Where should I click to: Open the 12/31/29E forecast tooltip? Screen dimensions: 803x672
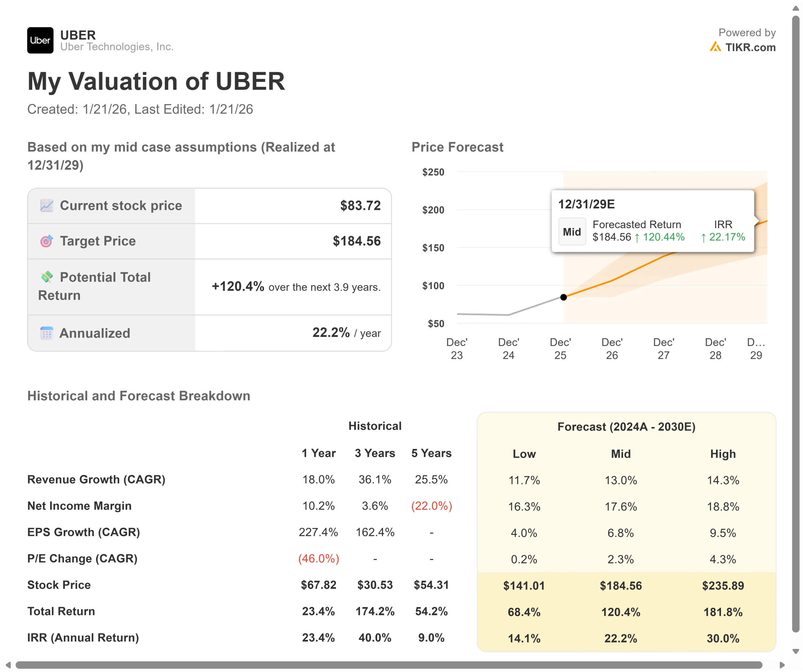pos(586,204)
